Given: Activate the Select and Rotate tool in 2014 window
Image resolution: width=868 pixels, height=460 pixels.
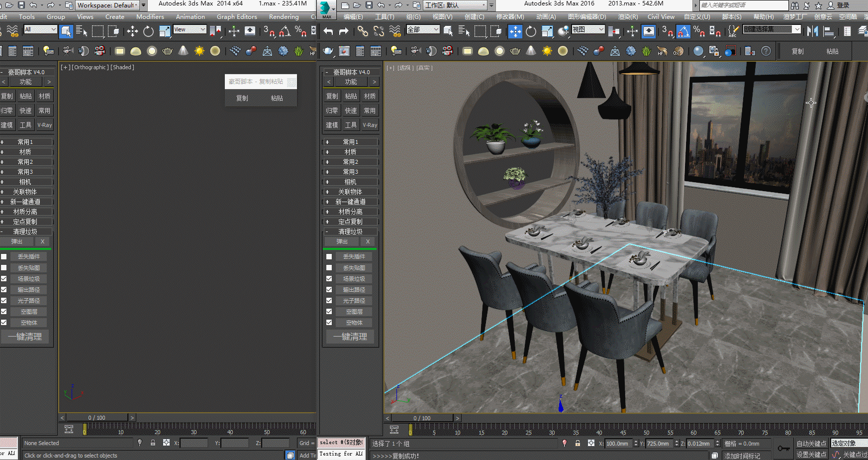Looking at the screenshot, I should click(x=148, y=31).
